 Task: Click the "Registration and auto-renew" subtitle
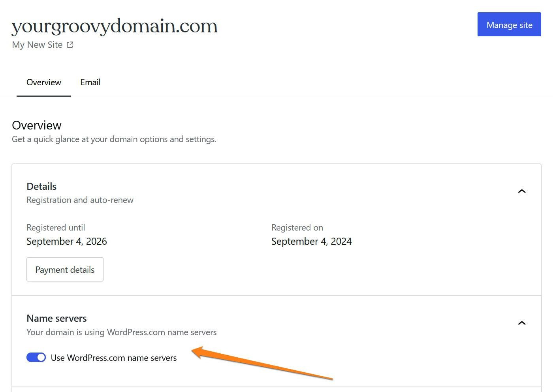80,200
